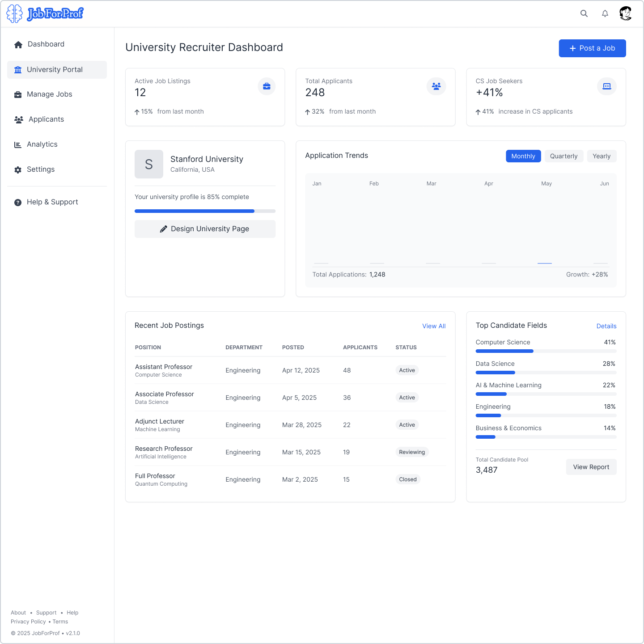Image resolution: width=644 pixels, height=644 pixels.
Task: Click the search magnifier icon
Action: (x=584, y=13)
